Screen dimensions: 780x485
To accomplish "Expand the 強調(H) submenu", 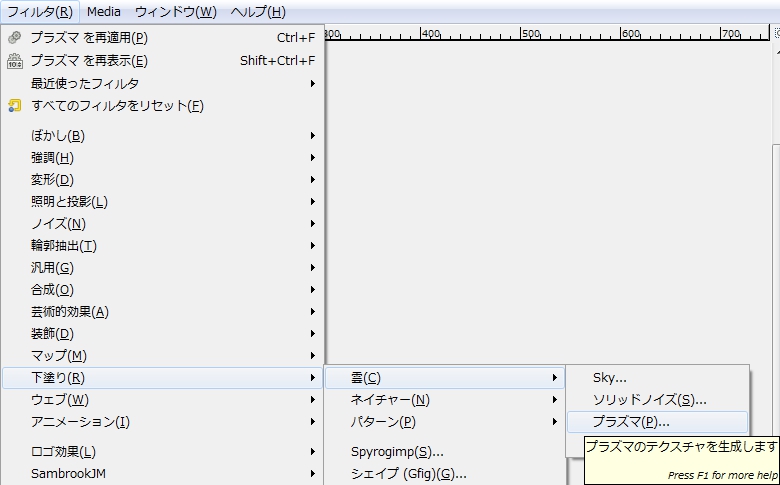I will point(163,158).
